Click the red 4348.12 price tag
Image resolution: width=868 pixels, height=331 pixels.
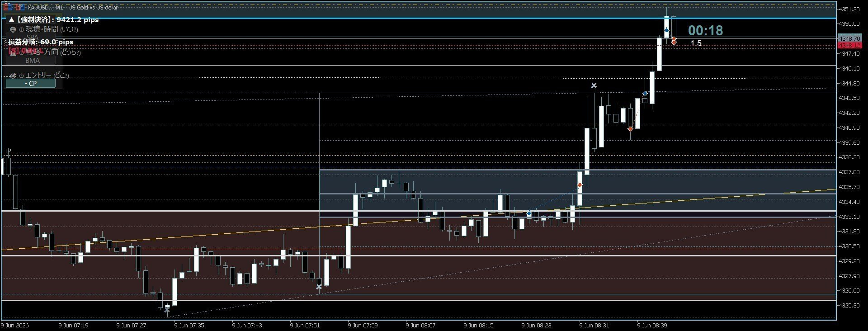[849, 45]
